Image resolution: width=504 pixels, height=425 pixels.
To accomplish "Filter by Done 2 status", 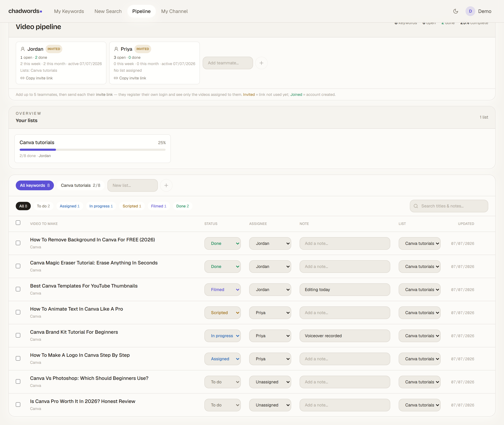I will tap(183, 206).
